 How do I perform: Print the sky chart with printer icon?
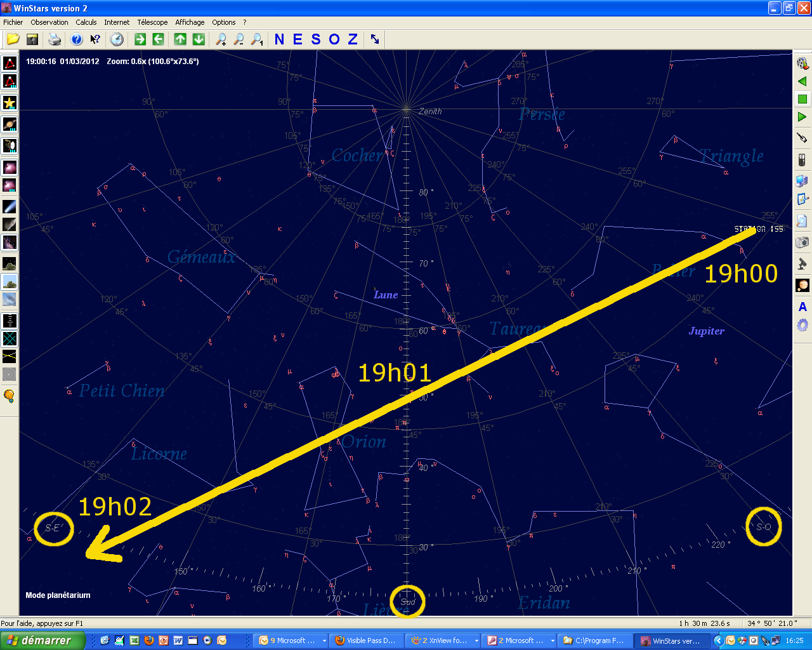pos(55,39)
